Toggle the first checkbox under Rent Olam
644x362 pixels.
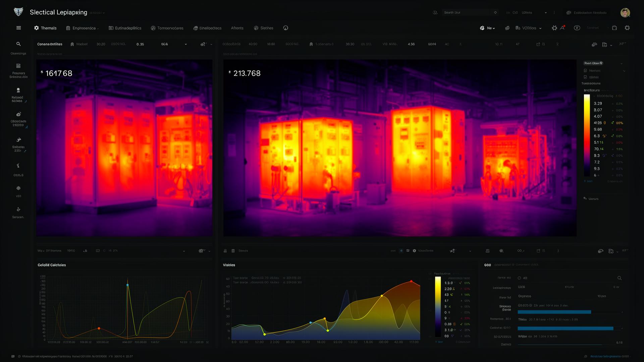click(x=585, y=71)
